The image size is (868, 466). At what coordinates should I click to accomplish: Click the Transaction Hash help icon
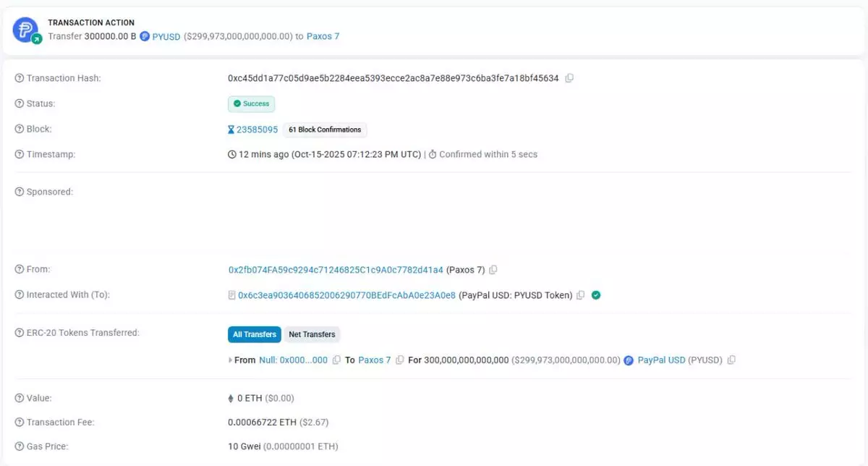coord(20,78)
